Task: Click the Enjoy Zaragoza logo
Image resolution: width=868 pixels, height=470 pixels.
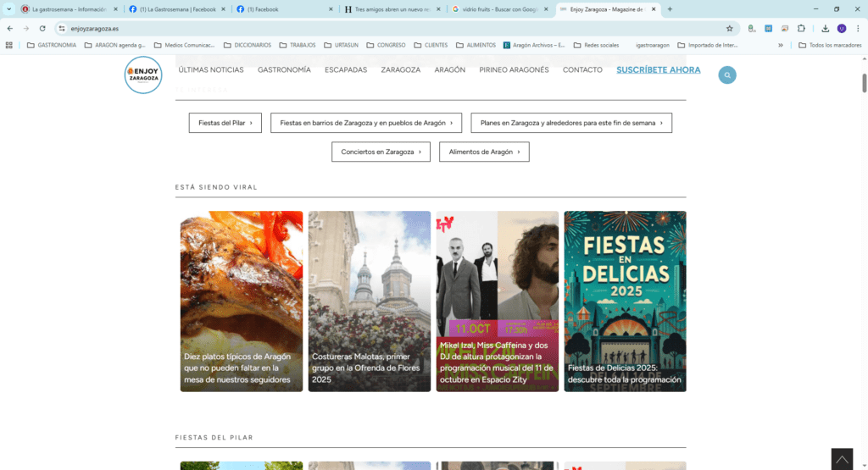Action: pyautogui.click(x=142, y=75)
